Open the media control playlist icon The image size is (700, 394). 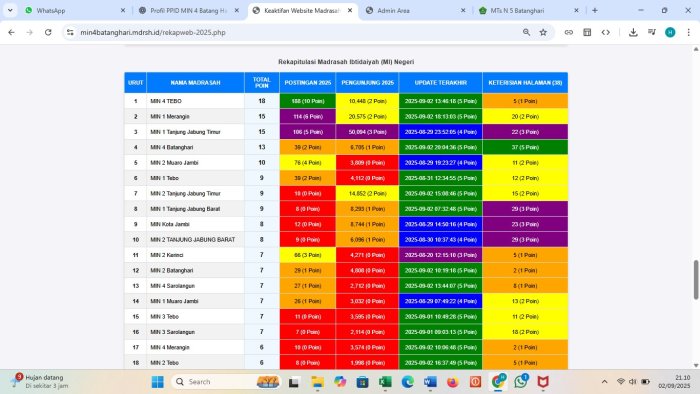(652, 32)
